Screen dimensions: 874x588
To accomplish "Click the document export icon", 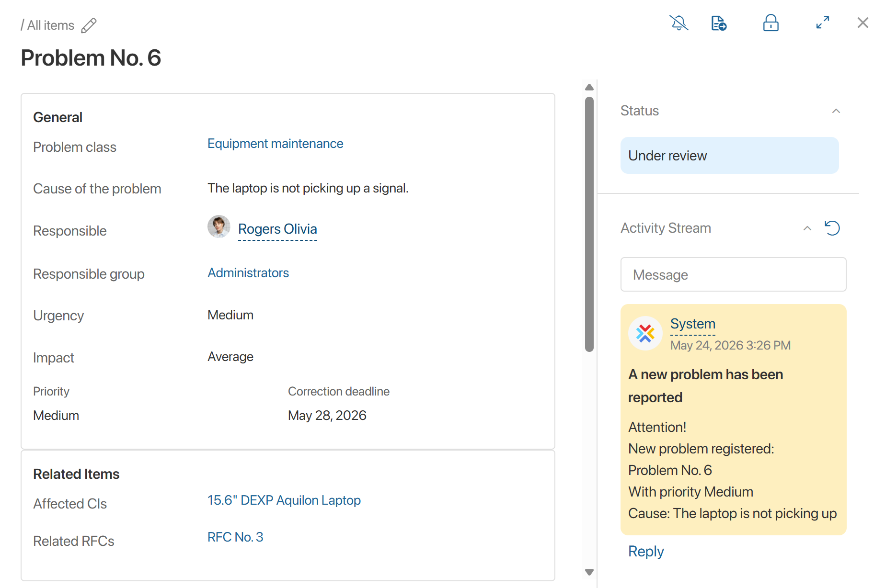I will coord(719,23).
